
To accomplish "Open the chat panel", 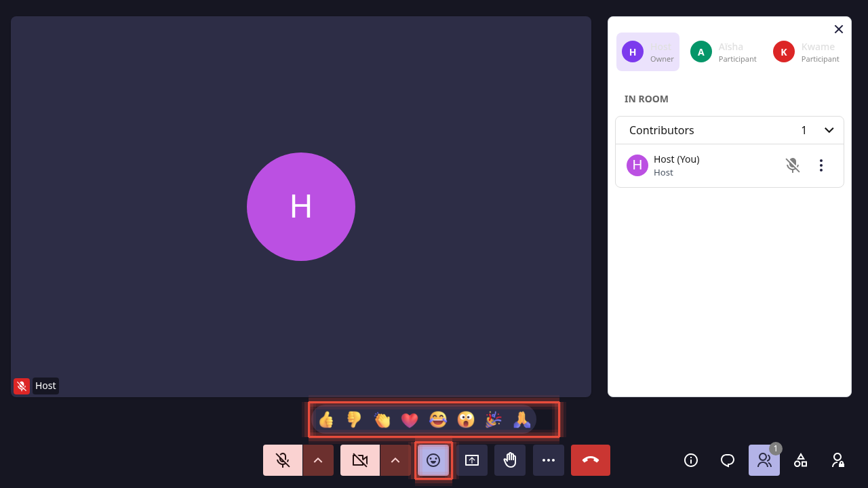I will (x=728, y=460).
